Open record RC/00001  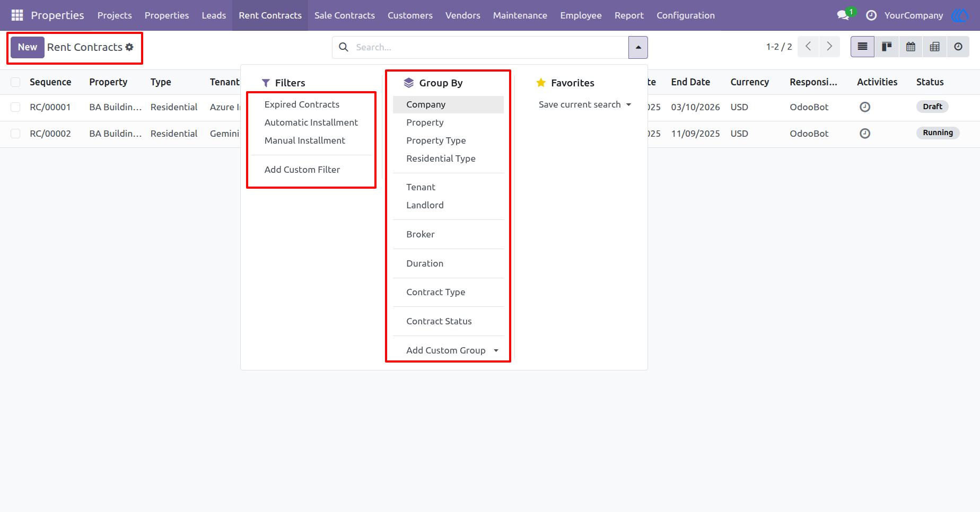pyautogui.click(x=50, y=107)
